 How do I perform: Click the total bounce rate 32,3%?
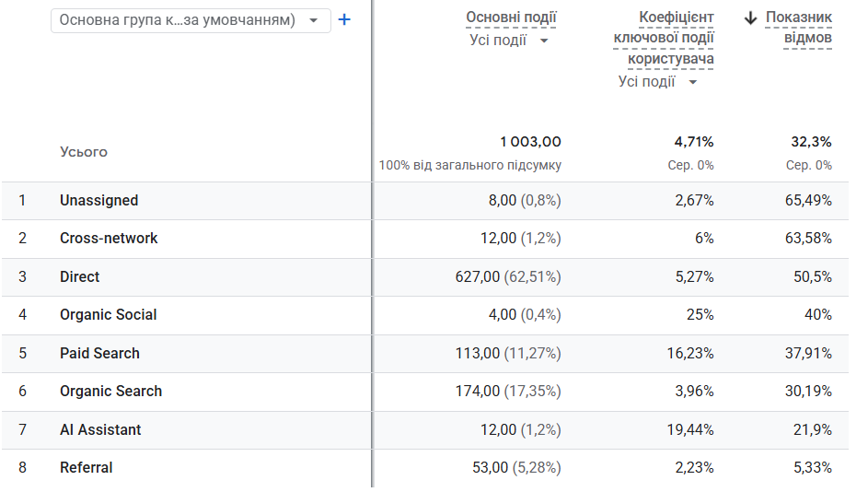(811, 142)
